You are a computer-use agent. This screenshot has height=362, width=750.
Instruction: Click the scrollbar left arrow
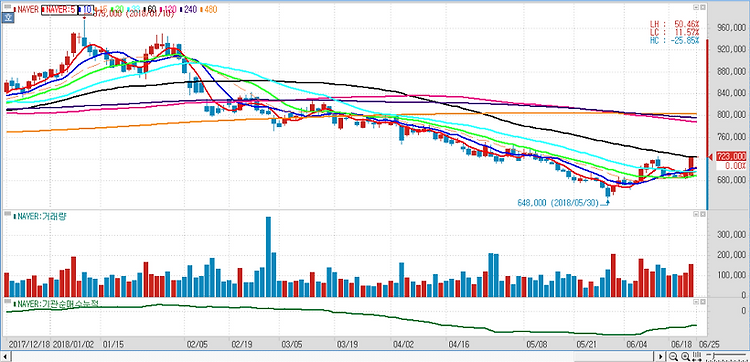(5, 357)
